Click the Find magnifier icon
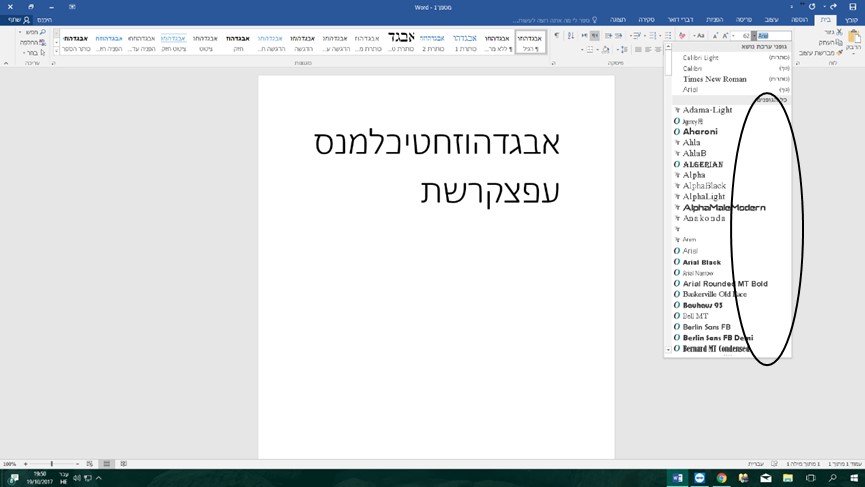The image size is (865, 487). 43,33
